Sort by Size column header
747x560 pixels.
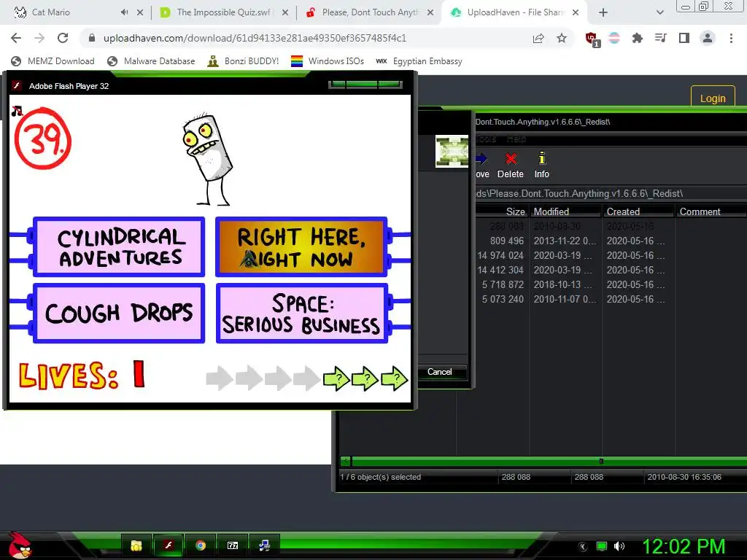(x=501, y=211)
